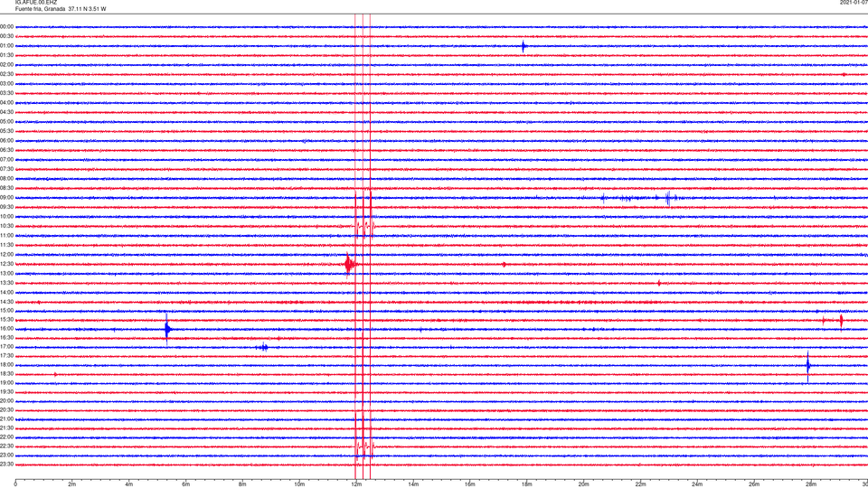Click the 23:00 time label
Viewport: 868px width, 488px height.
7,455
